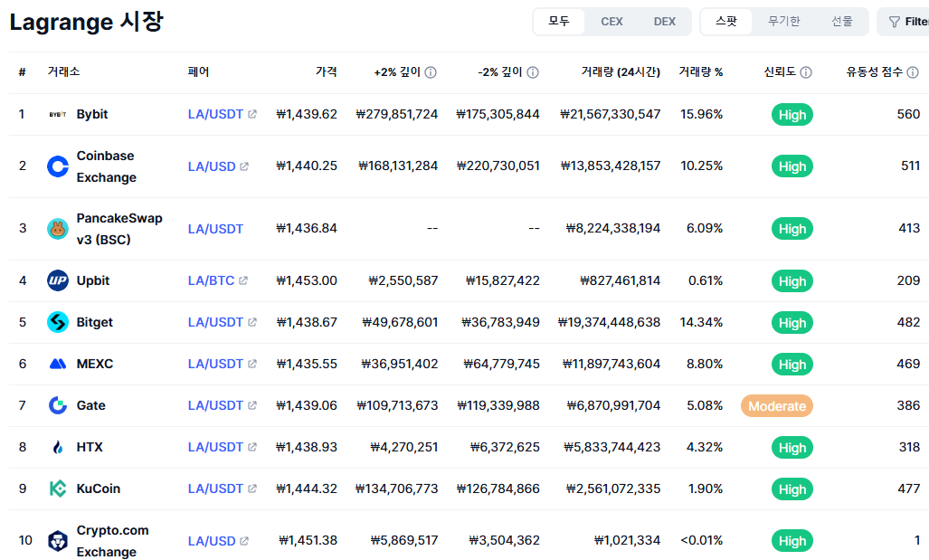Select the 모두 exchange type tab
The height and width of the screenshot is (560, 929).
click(x=559, y=22)
